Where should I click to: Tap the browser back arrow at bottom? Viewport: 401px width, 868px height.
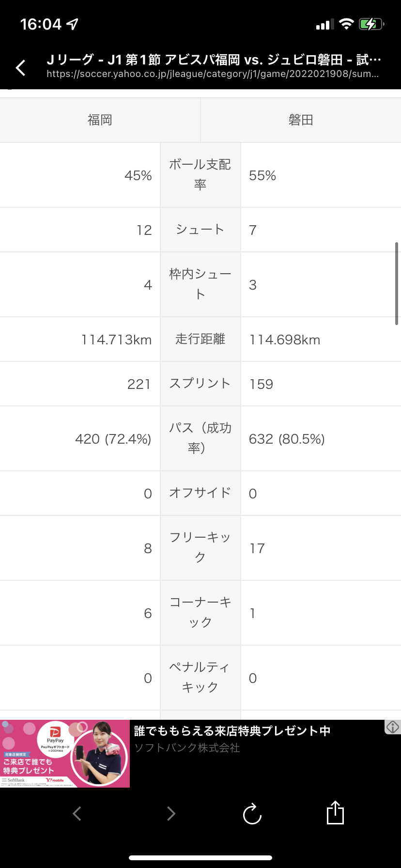[77, 813]
